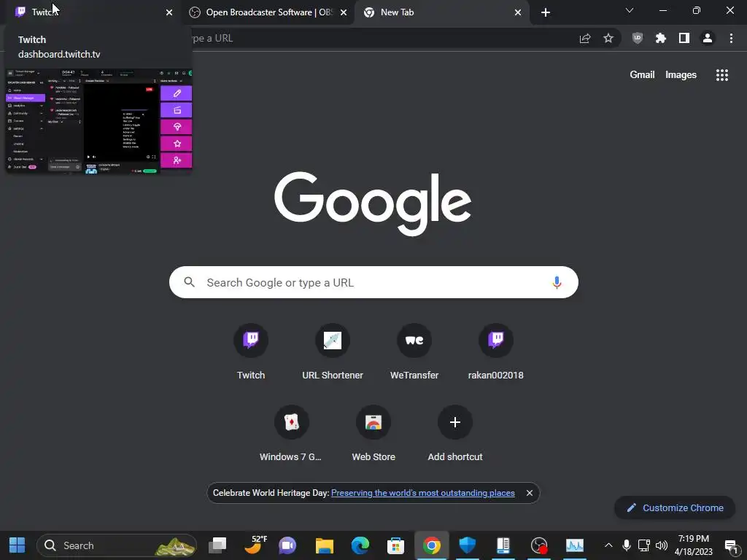Open the volume speaker tray icon
The width and height of the screenshot is (747, 560).
(661, 545)
